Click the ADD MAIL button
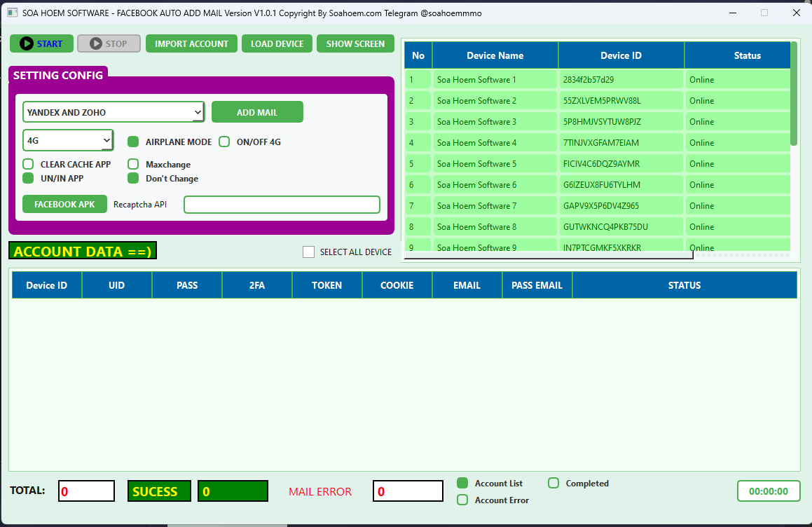Viewport: 812px width, 527px height. (x=257, y=112)
